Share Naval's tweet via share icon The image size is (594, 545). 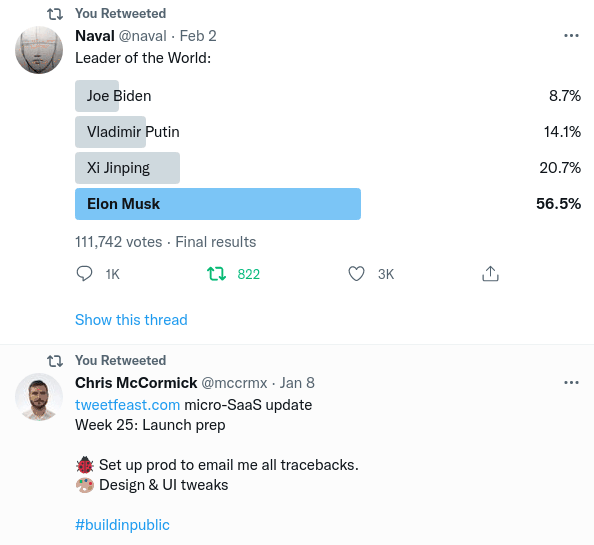pyautogui.click(x=490, y=273)
